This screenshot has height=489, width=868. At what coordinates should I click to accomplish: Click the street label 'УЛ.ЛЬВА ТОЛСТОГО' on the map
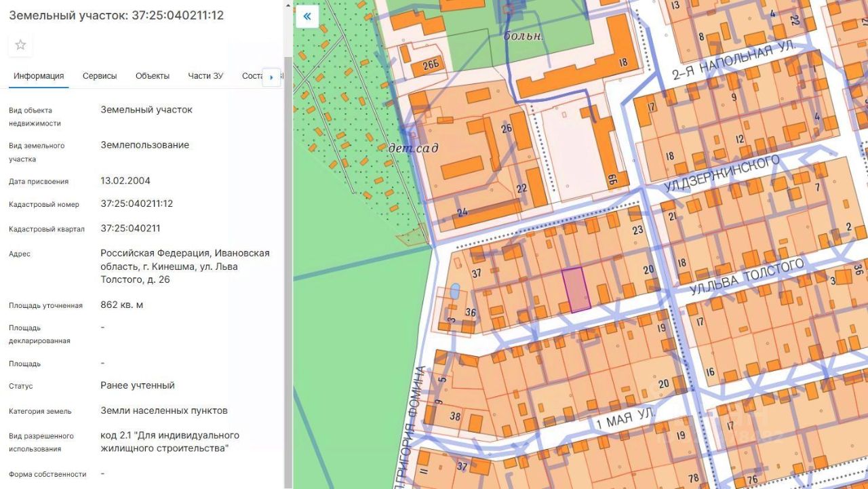coord(747,276)
